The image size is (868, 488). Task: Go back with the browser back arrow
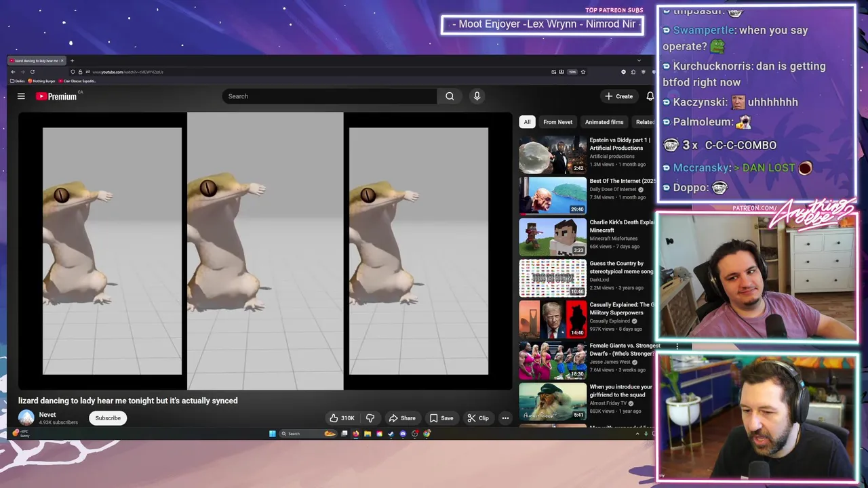coord(13,72)
